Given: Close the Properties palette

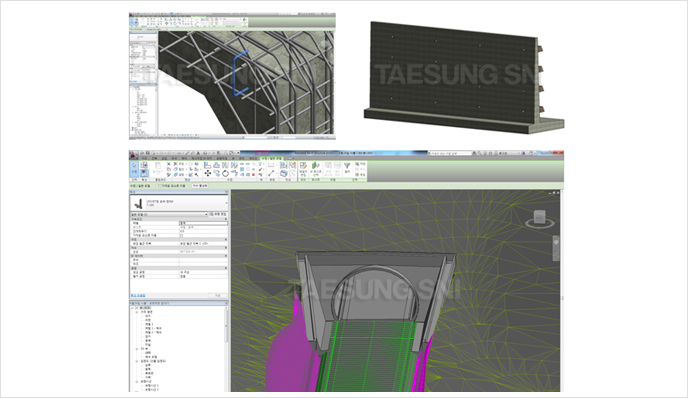Looking at the screenshot, I should point(226,192).
